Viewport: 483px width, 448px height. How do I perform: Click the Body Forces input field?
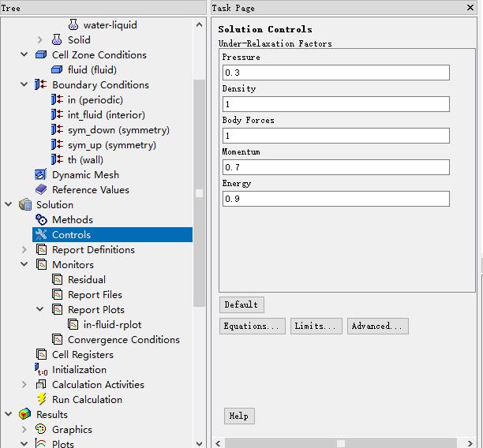tap(335, 136)
